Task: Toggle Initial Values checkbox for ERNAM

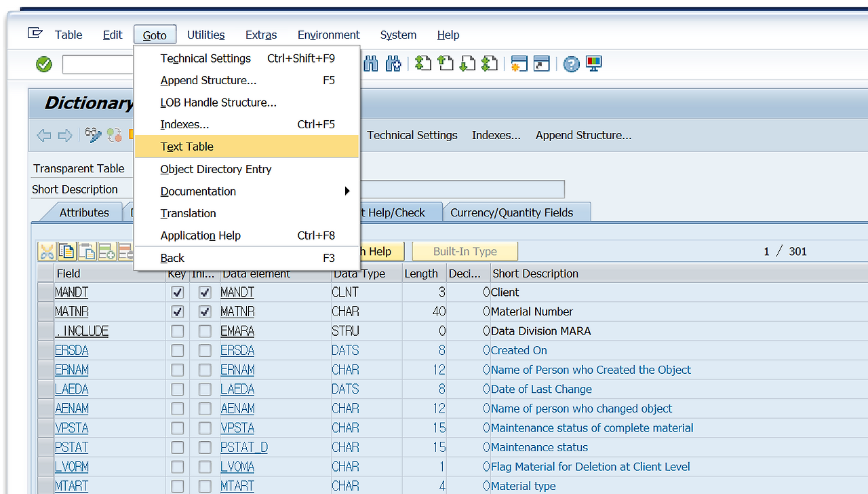Action: (x=205, y=370)
